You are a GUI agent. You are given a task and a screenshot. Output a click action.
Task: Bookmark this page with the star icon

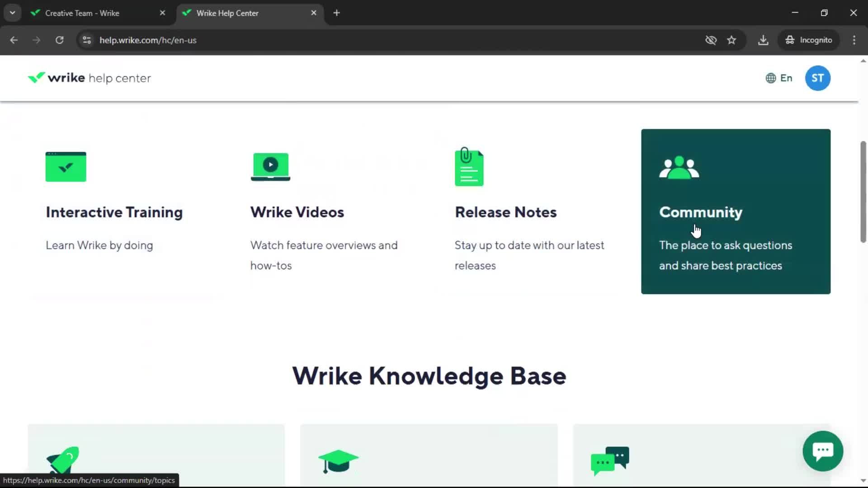click(x=731, y=40)
